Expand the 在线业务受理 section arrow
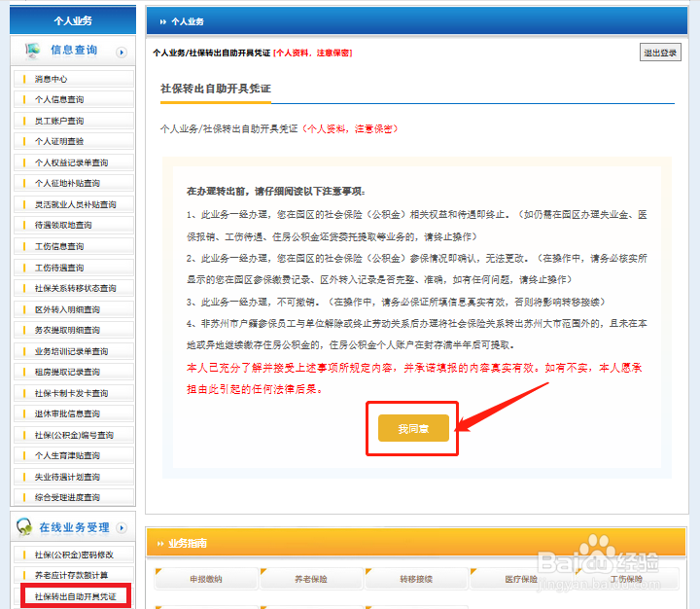Viewport: 700px width, 609px height. tap(121, 527)
